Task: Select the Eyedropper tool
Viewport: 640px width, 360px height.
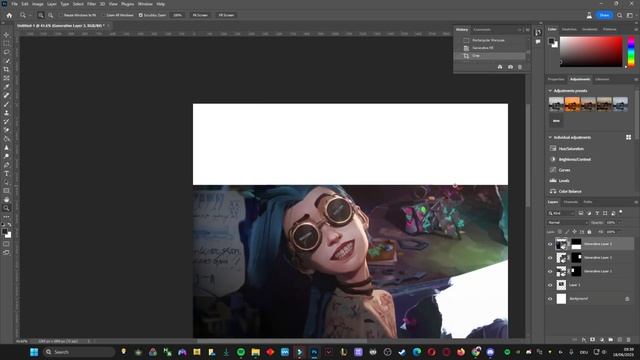Action: pos(6,87)
